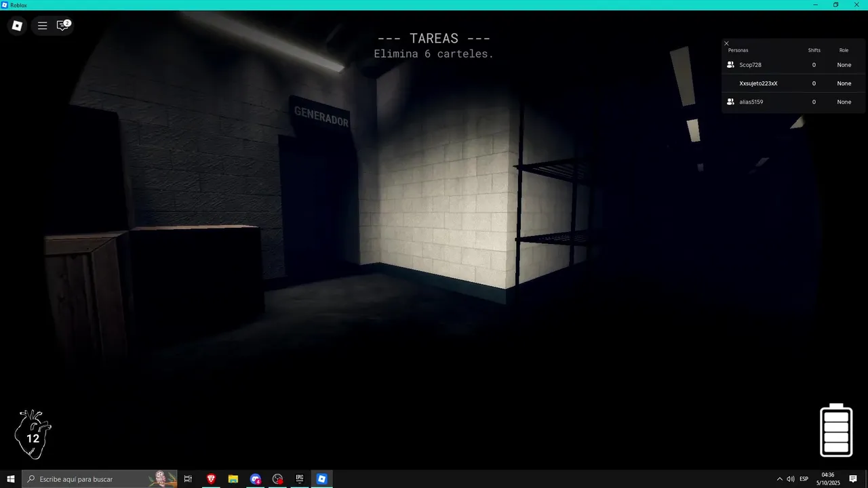Click the ESP language indicator
The image size is (868, 488).
tap(804, 479)
